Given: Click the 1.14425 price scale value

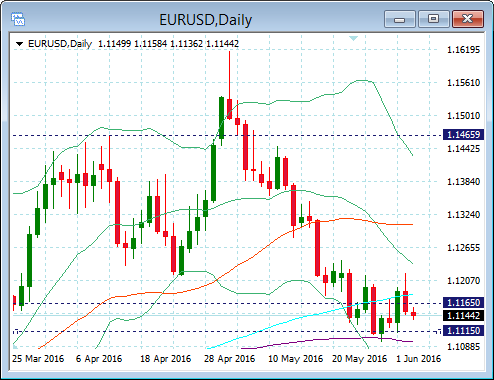Looking at the screenshot, I should pyautogui.click(x=463, y=148).
